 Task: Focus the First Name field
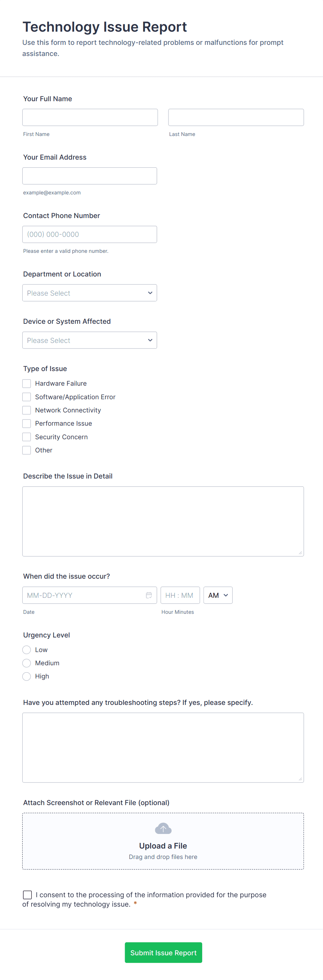(90, 118)
